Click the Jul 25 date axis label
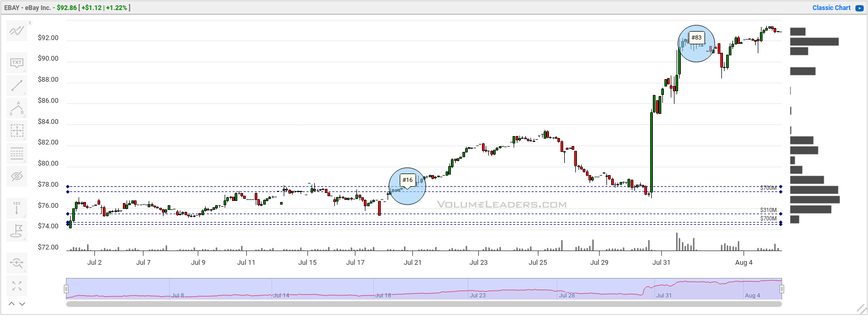 (538, 263)
